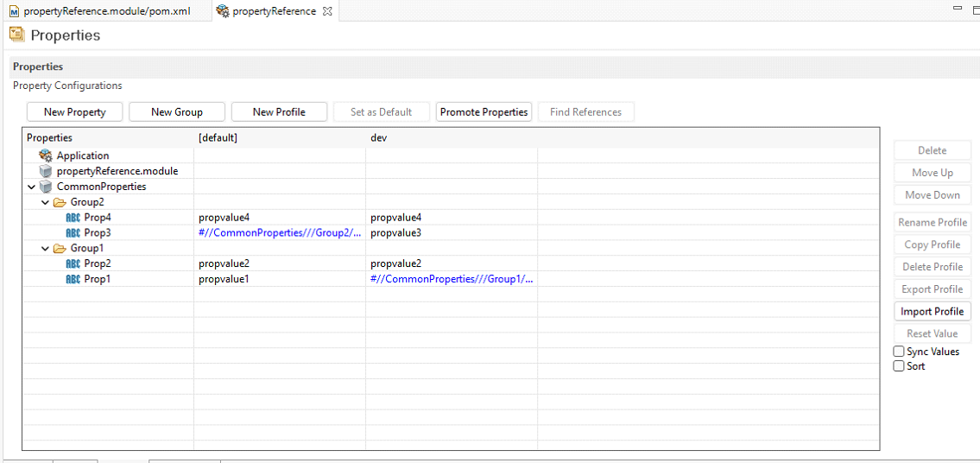The image size is (980, 463).
Task: Click the Group2 folder icon
Action: (60, 202)
